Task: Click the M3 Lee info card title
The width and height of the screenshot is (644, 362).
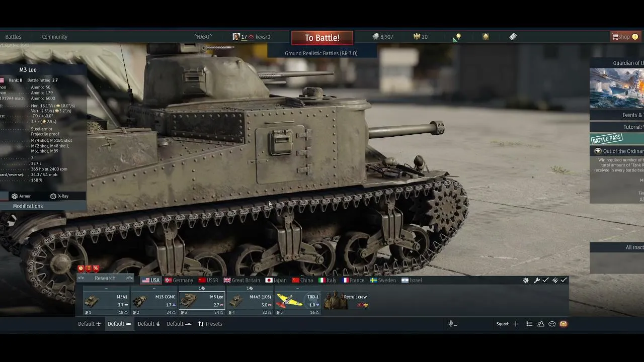Action: (x=28, y=70)
